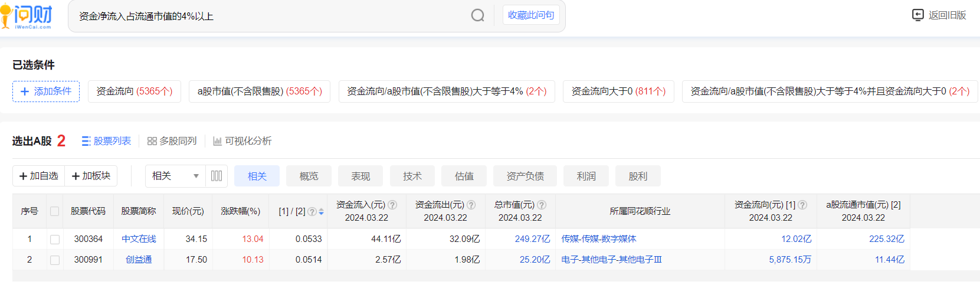Open industry link 电子-其他电子-其他电子Ⅲ
The width and height of the screenshot is (980, 288).
click(612, 260)
